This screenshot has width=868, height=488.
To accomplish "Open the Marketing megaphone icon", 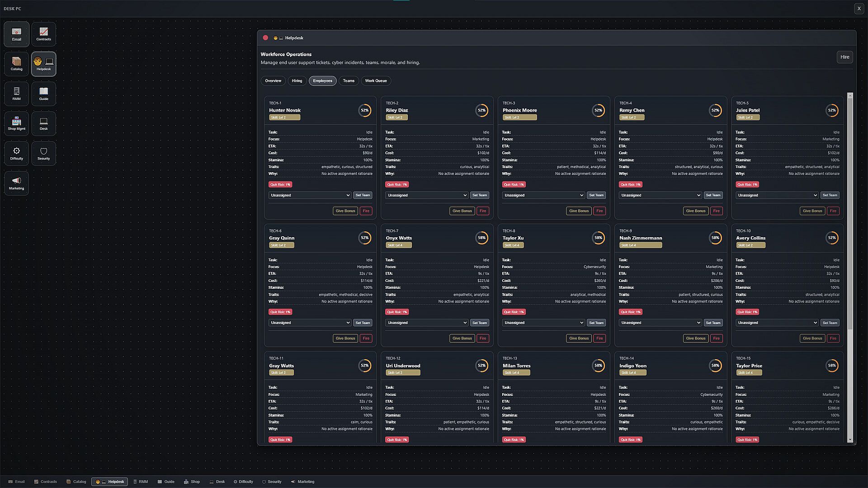I will coord(17,183).
